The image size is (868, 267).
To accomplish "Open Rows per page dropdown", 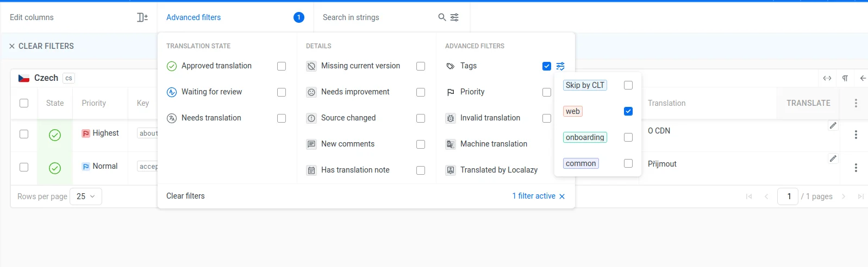I will [86, 196].
